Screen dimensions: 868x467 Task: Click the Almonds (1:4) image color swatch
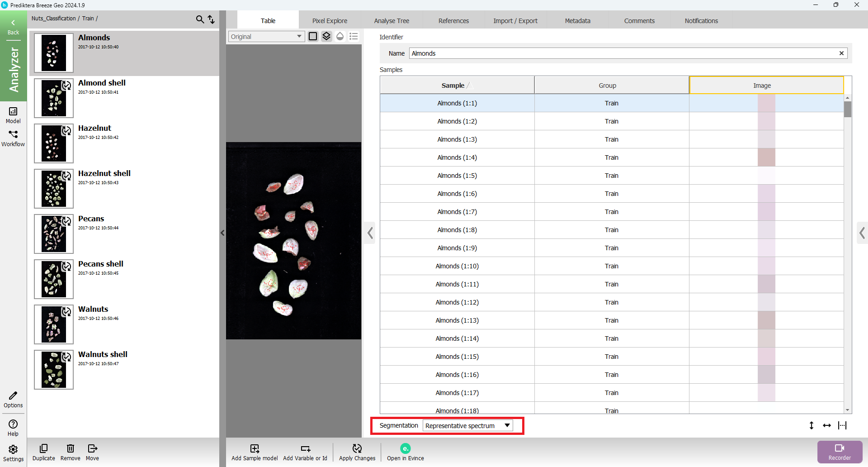tap(766, 157)
